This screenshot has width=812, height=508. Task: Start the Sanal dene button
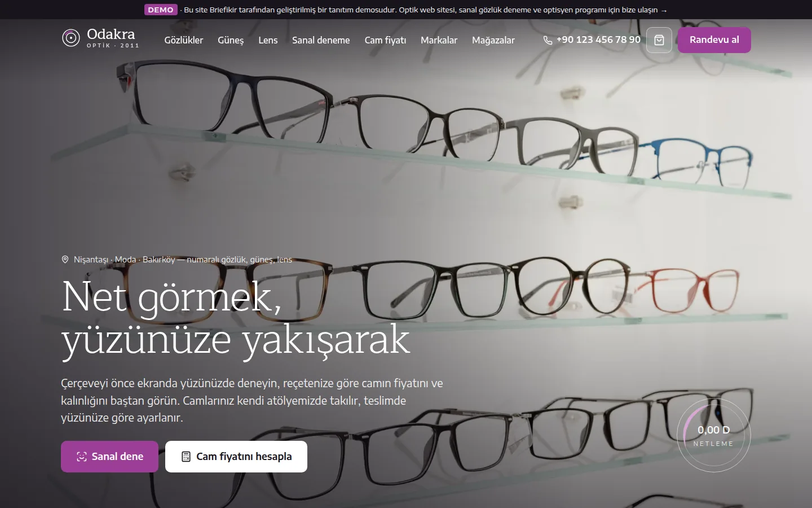tap(109, 457)
